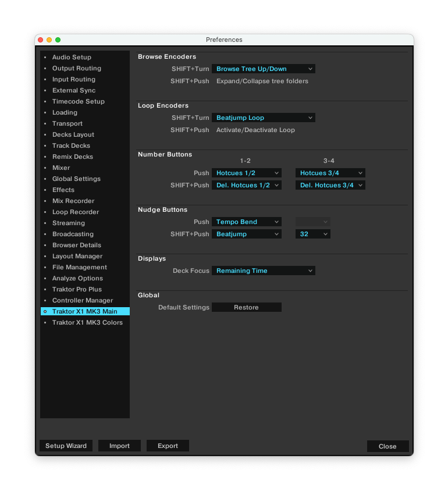Expand Hotcues 1/2 Push dropdown
This screenshot has height=491, width=448.
[x=246, y=173]
